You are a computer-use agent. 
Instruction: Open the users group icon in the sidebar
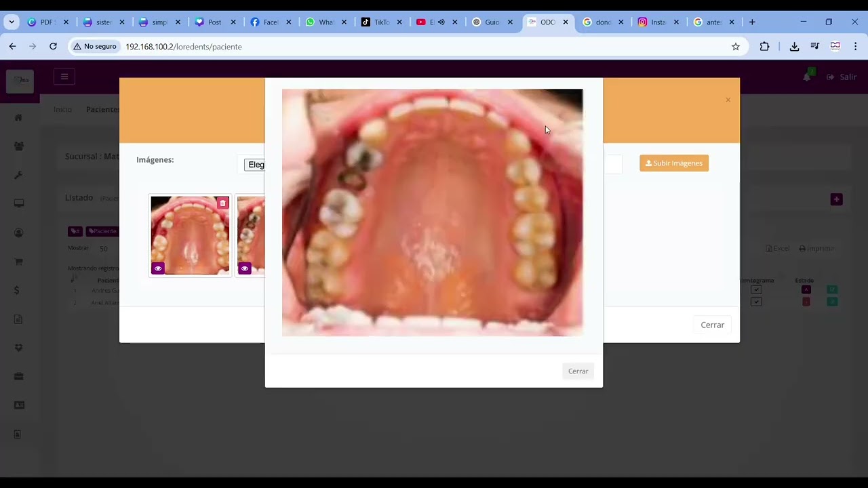(18, 146)
